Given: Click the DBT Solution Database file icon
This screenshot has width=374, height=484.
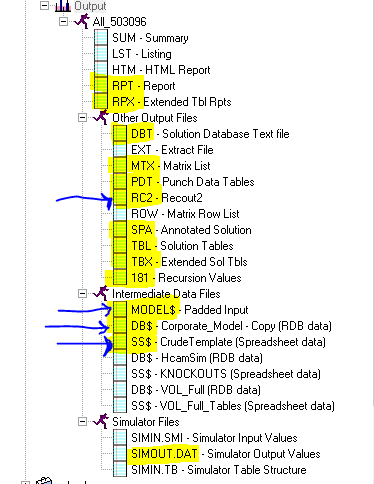Looking at the screenshot, I should 120,134.
